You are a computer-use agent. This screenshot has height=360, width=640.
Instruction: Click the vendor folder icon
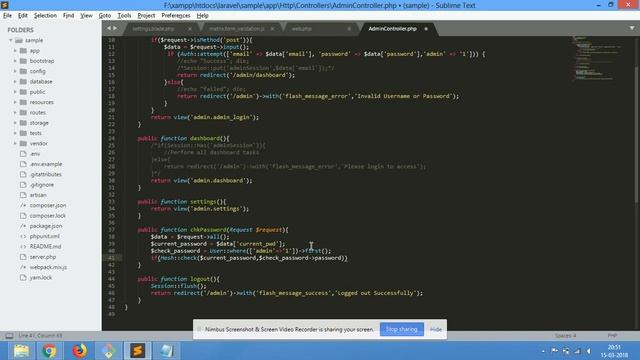pyautogui.click(x=23, y=143)
